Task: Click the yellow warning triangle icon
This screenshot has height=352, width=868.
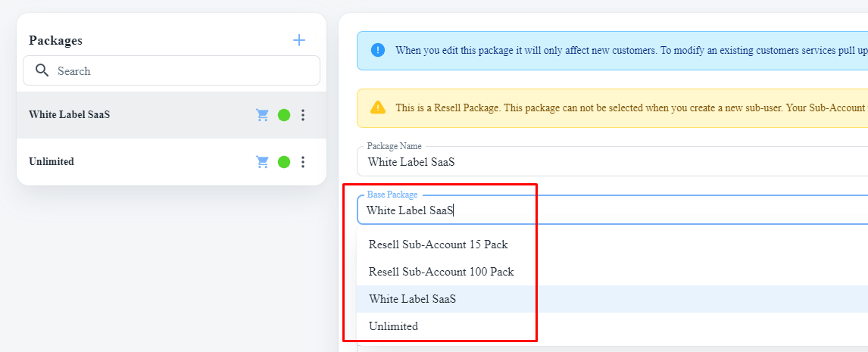Action: (x=378, y=107)
